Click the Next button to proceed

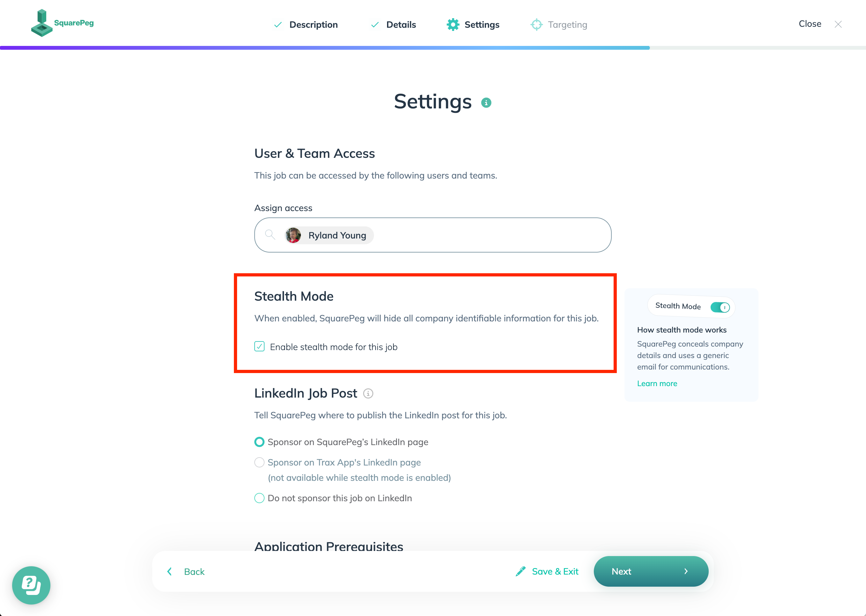coord(651,571)
